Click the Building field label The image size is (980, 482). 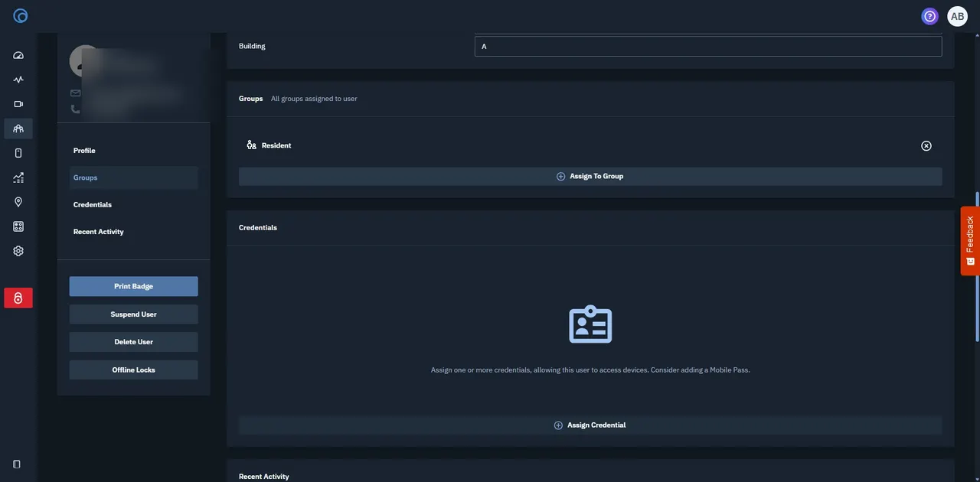tap(252, 46)
